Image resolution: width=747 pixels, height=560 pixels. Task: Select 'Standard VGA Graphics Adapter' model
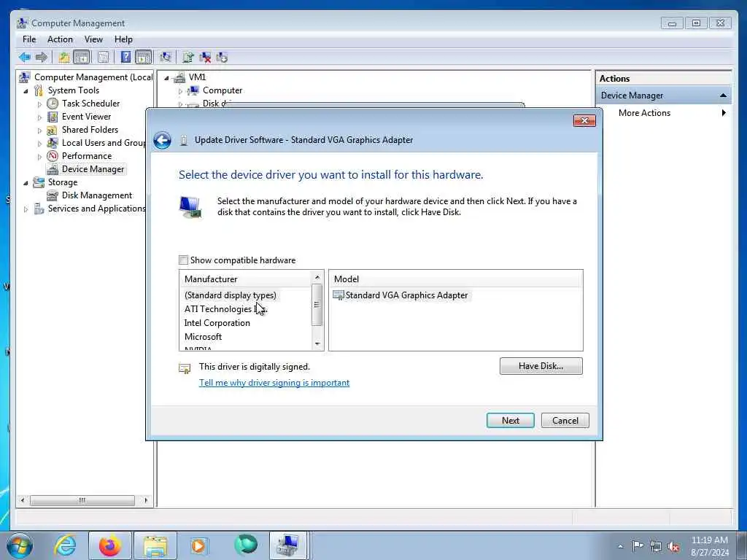(x=400, y=295)
